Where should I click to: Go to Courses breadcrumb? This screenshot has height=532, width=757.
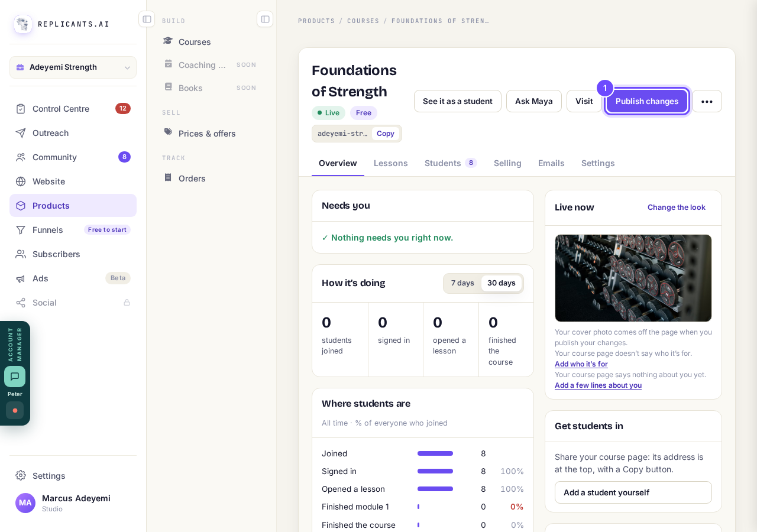(363, 21)
